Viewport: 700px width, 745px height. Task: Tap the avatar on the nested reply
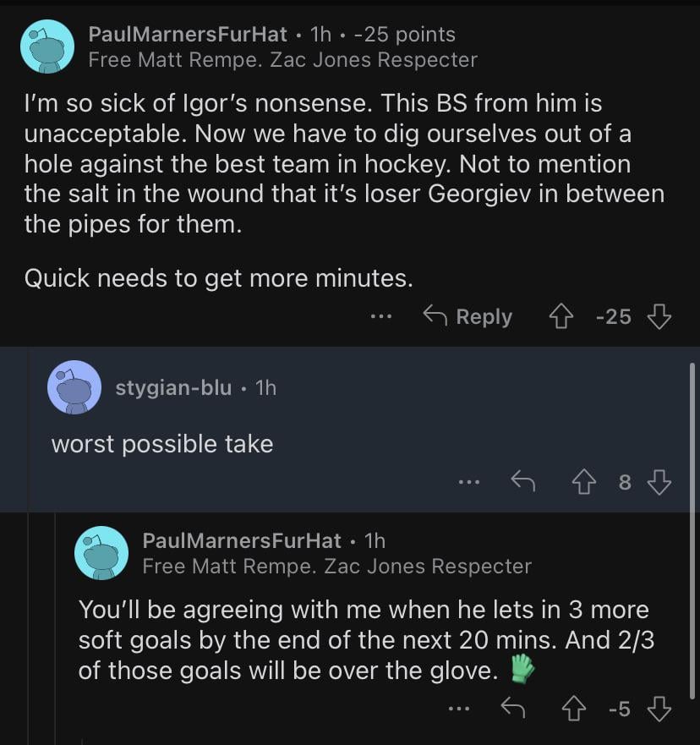(101, 553)
